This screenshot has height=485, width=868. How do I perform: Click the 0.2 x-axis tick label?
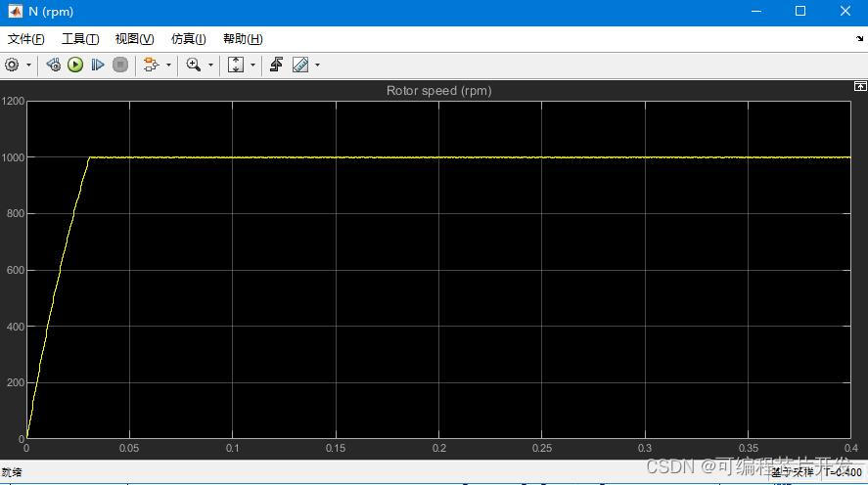coord(439,448)
